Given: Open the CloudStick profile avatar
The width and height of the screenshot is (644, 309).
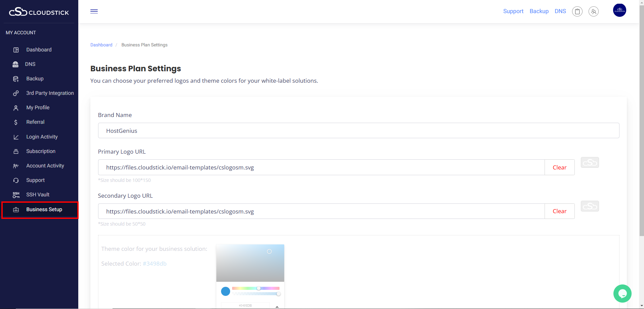Looking at the screenshot, I should 619,10.
